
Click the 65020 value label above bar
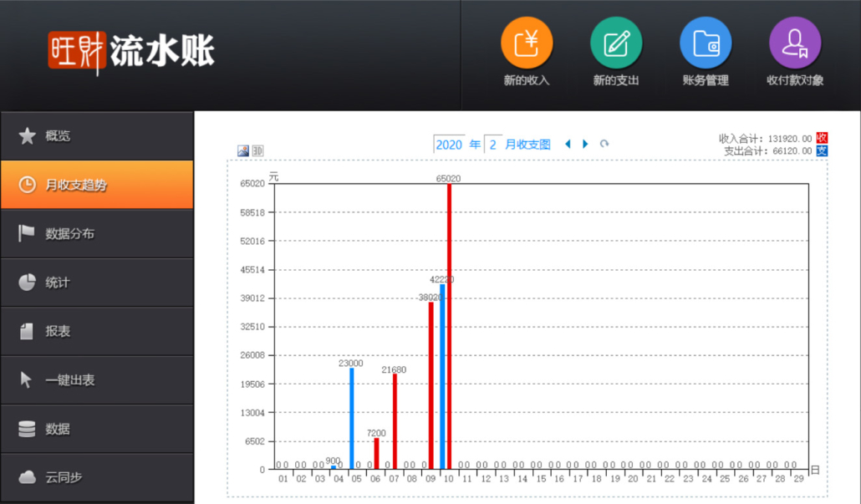point(448,178)
